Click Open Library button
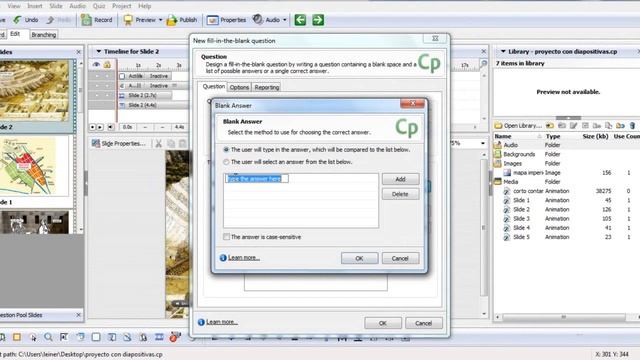640x360 pixels. click(x=518, y=126)
